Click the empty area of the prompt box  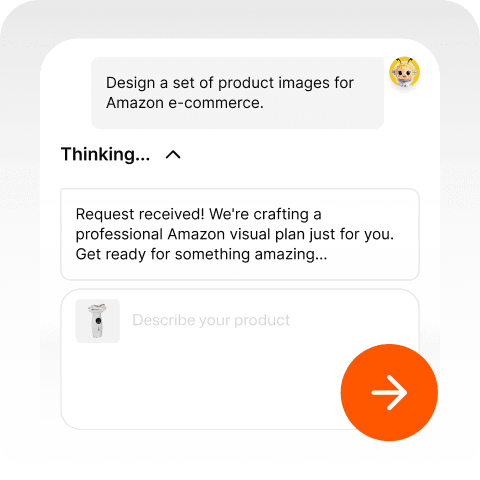click(x=200, y=387)
